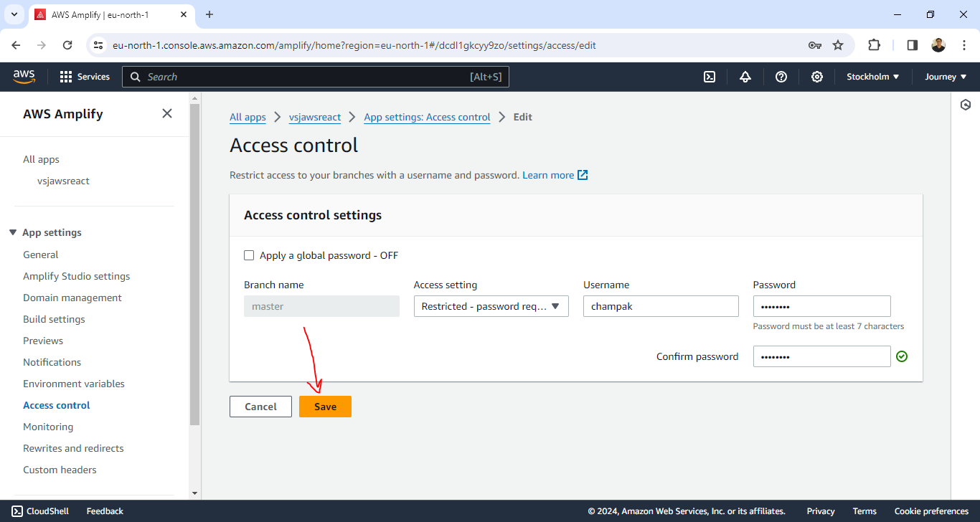
Task: Open the Journey account dropdown
Action: click(x=946, y=77)
